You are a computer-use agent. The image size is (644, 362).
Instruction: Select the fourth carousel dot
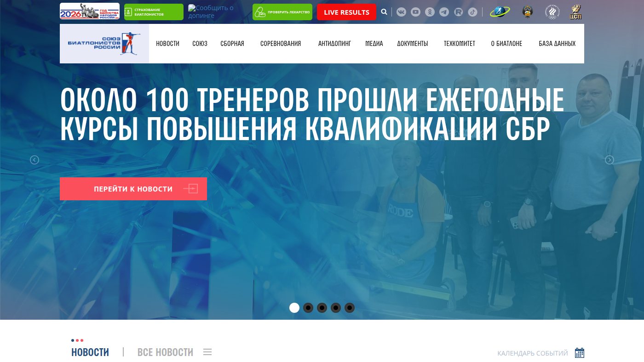tap(336, 308)
